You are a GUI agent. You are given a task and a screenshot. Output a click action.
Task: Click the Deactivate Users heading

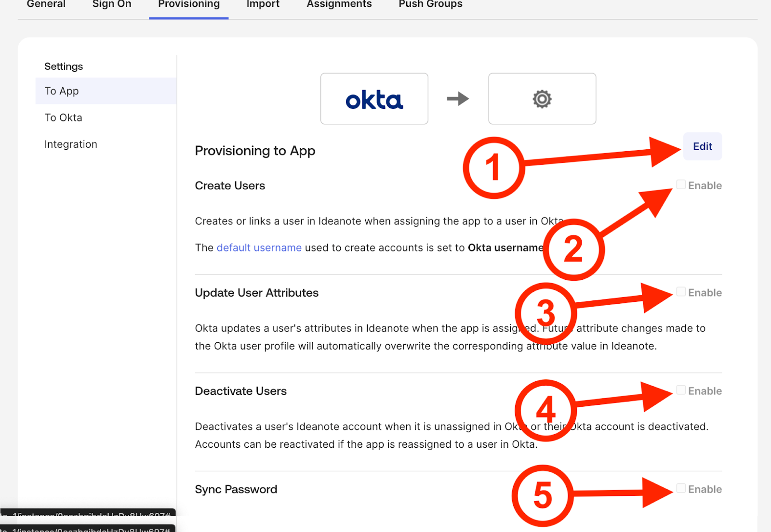pyautogui.click(x=241, y=391)
